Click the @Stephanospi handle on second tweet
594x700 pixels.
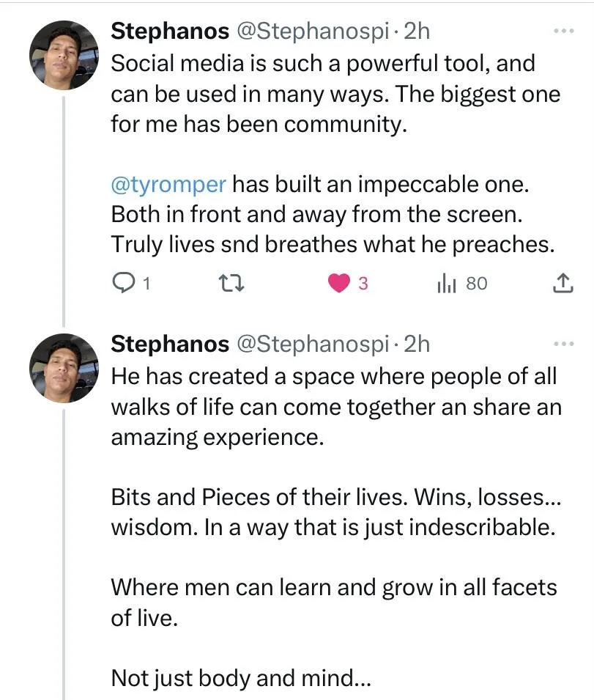pos(312,343)
